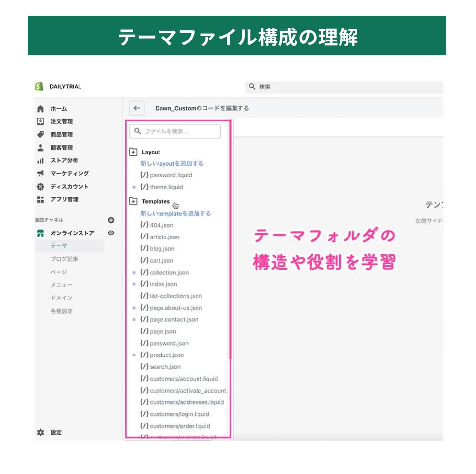Expand オンラインストア sales channel

point(72,233)
